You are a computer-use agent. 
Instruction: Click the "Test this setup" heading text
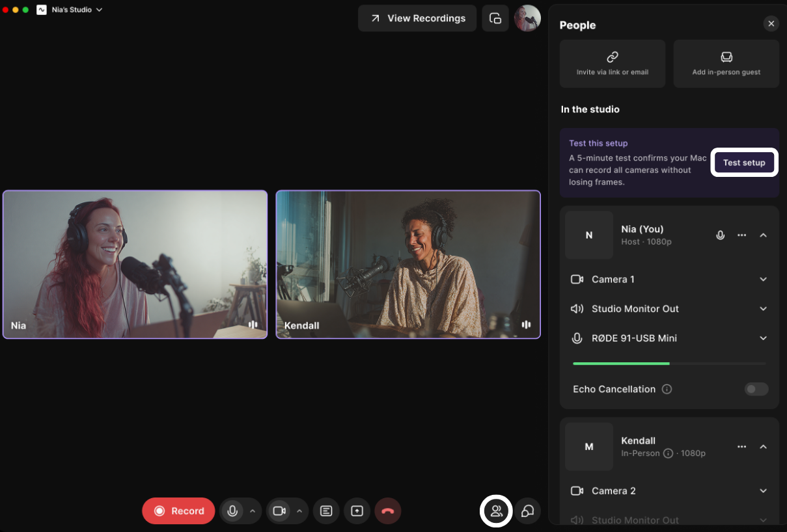[598, 143]
